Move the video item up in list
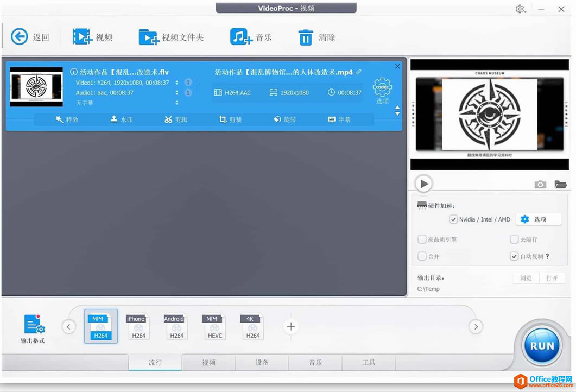The width and height of the screenshot is (576, 392). [397, 108]
